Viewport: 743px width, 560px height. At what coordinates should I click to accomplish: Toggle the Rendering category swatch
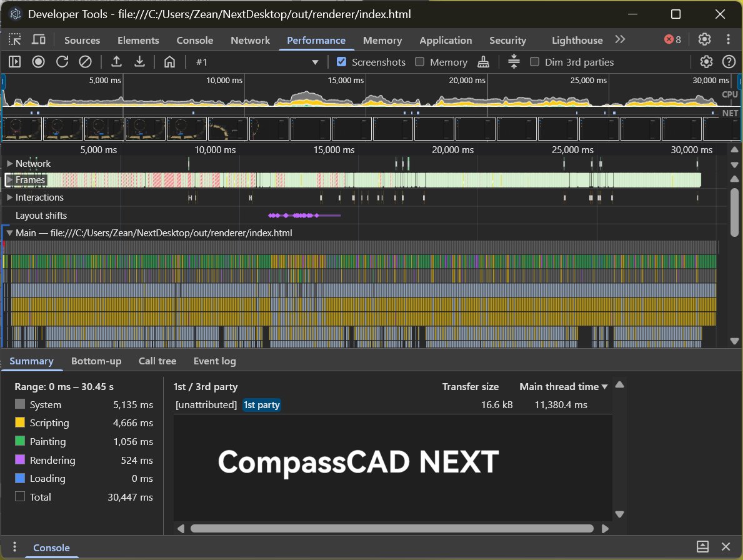20,459
